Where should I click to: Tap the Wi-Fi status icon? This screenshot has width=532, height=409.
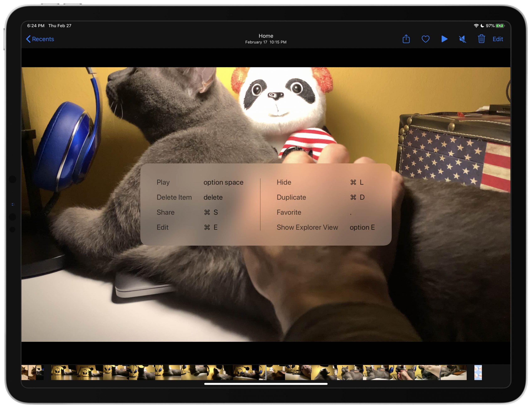[476, 26]
